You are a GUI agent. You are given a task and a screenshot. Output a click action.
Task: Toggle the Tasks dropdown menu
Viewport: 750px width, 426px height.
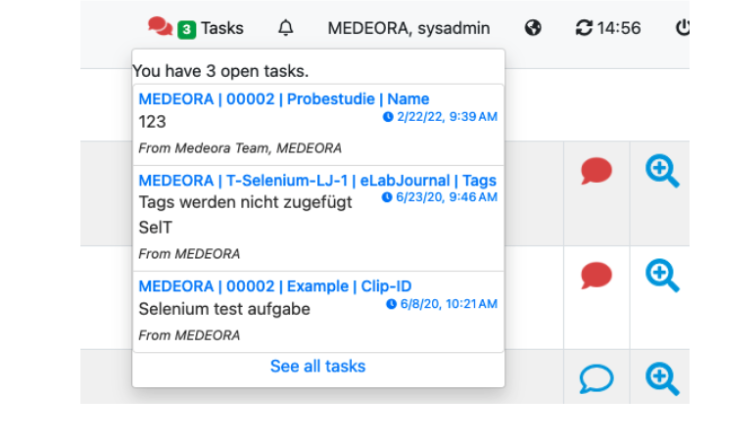click(222, 28)
